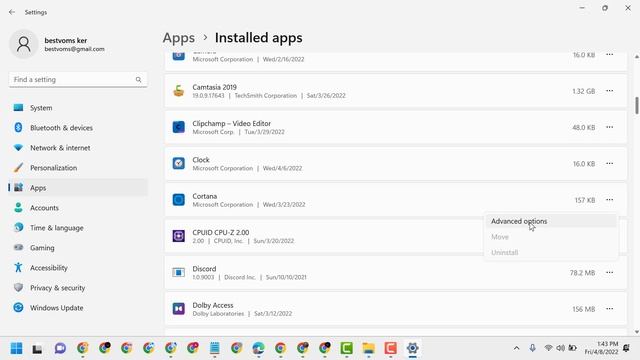Open the green Camtasia taskbar icon

[347, 348]
